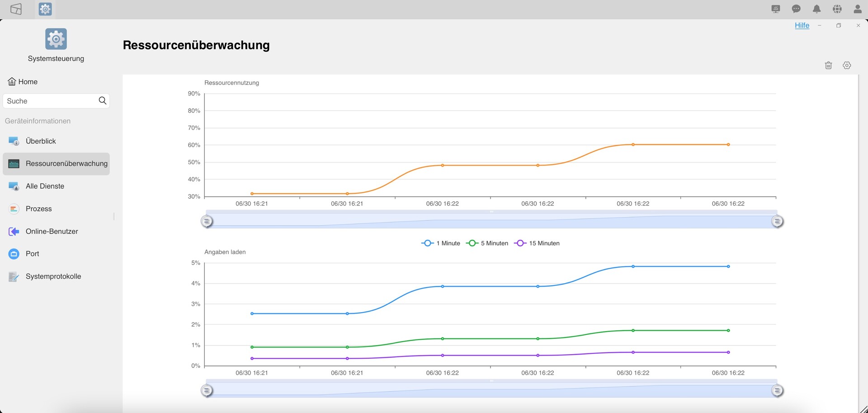Click into the Suche search field
Viewport: 868px width, 413px height.
(50, 101)
